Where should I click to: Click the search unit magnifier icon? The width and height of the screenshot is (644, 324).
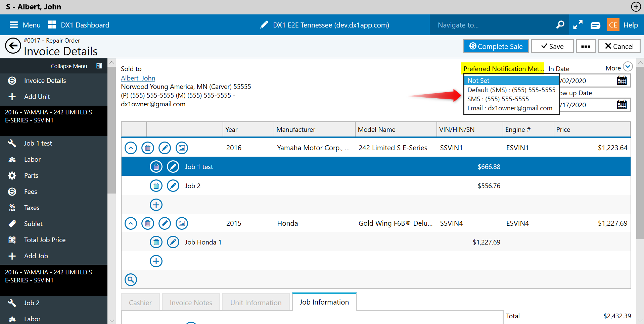point(131,280)
